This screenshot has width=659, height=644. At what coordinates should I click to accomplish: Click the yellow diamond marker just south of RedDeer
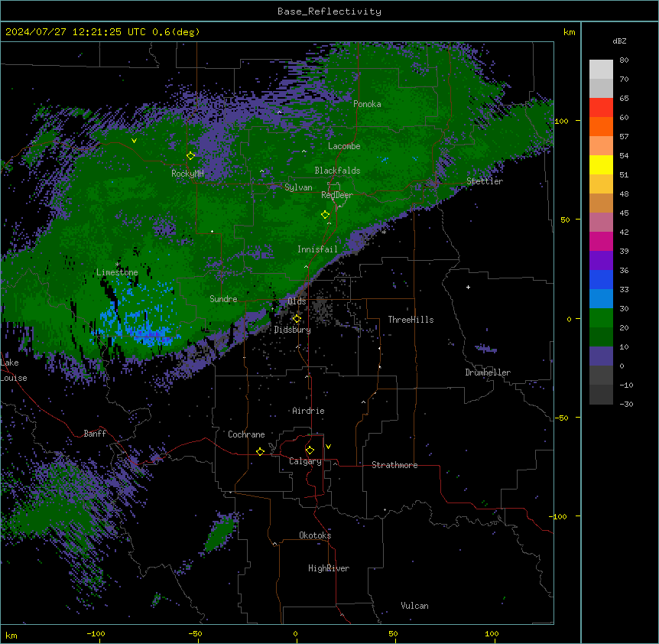(x=325, y=215)
